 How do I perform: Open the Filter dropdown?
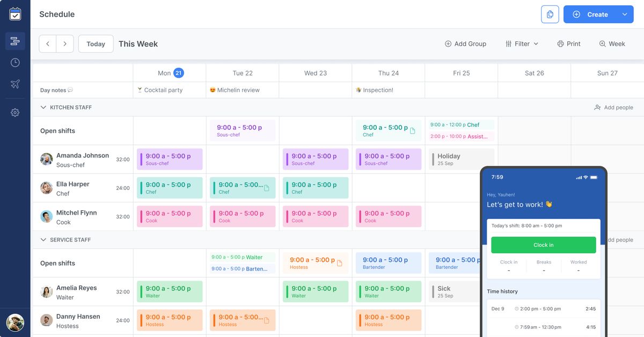click(522, 44)
